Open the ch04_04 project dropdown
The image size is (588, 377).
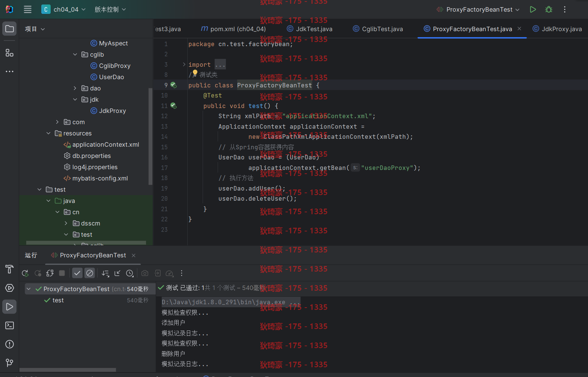tap(63, 9)
